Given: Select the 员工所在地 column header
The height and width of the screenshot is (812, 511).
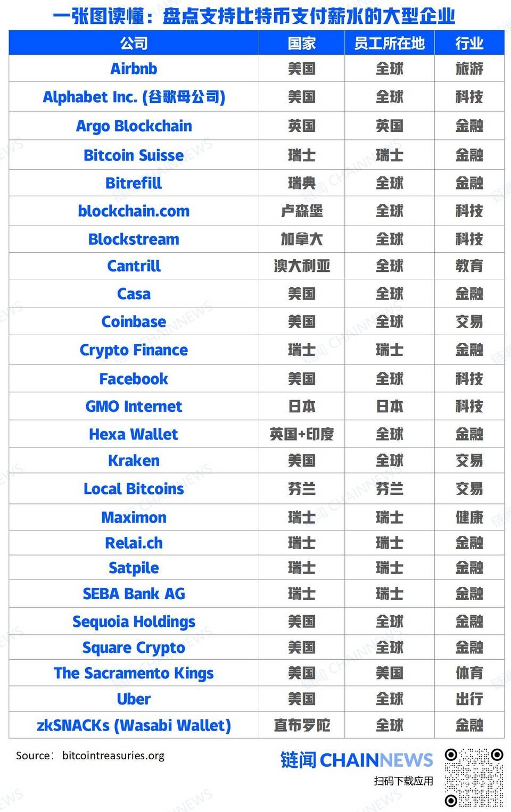Looking at the screenshot, I should pyautogui.click(x=390, y=43).
